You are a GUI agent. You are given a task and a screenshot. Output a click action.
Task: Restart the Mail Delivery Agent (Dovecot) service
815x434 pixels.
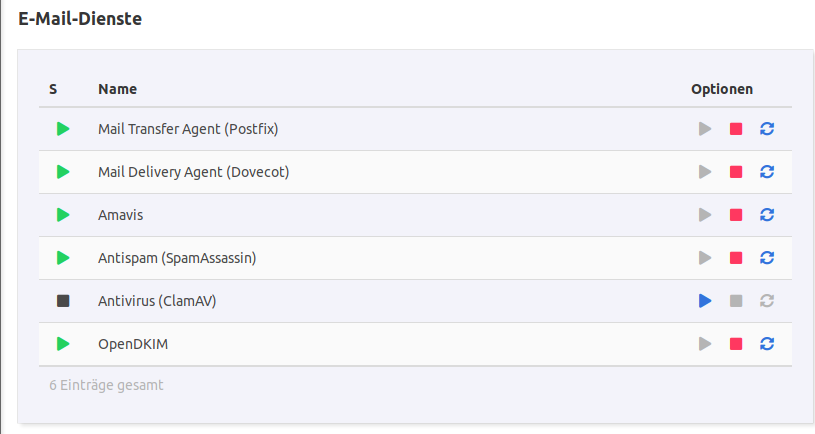point(767,172)
